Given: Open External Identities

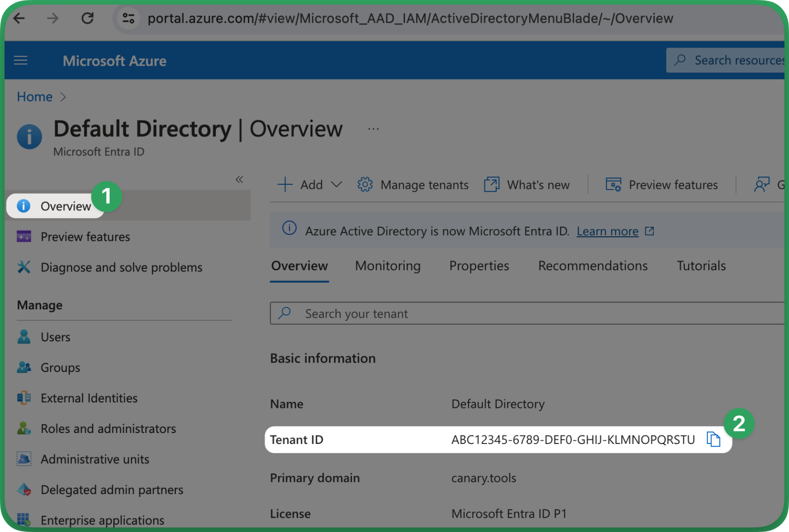Looking at the screenshot, I should (x=89, y=398).
